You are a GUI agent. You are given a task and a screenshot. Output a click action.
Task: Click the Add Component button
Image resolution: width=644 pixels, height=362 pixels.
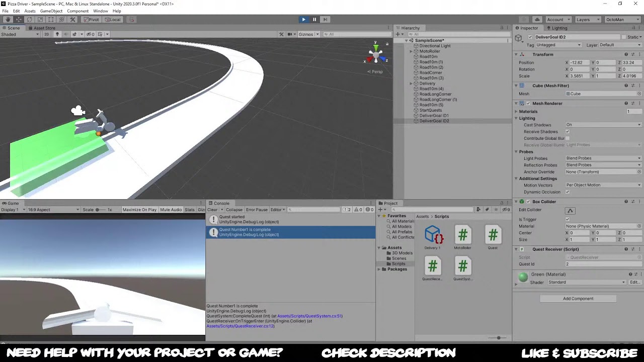point(578,299)
